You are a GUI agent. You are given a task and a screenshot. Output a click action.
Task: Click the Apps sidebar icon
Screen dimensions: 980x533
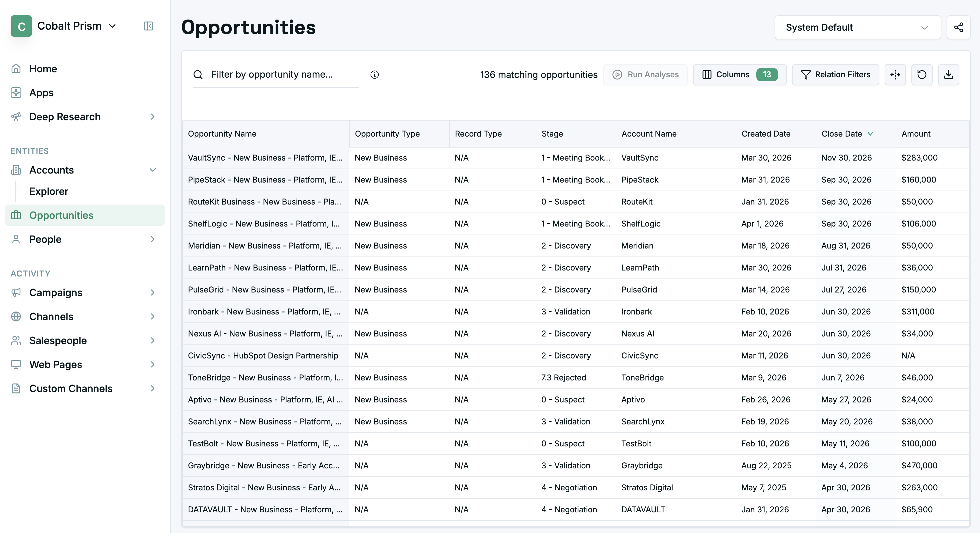[x=16, y=92]
